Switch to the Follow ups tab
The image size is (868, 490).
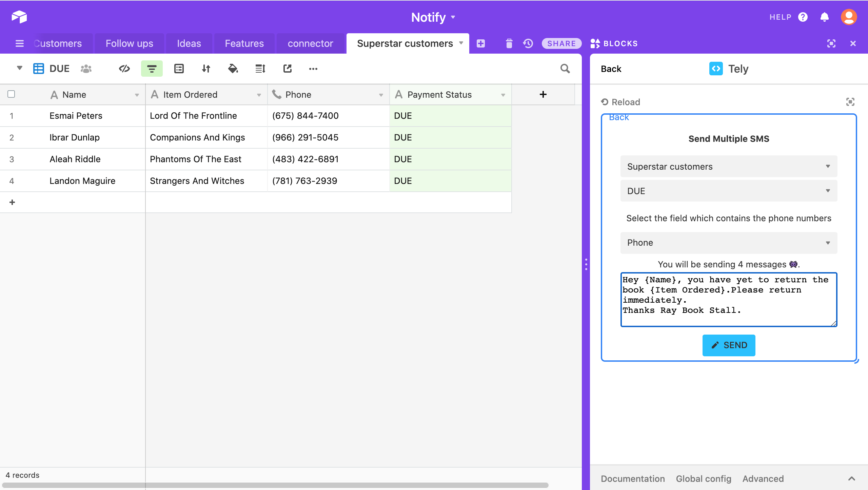(129, 43)
